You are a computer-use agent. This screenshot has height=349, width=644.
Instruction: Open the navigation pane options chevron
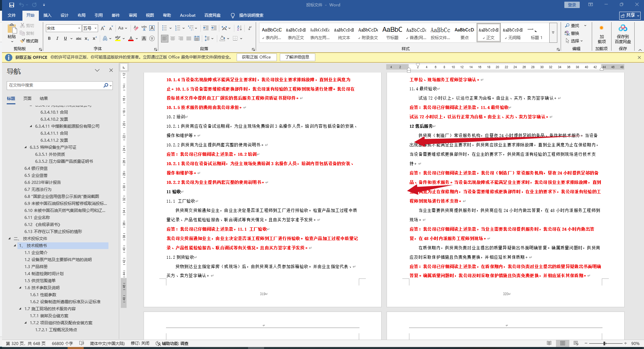click(x=97, y=70)
